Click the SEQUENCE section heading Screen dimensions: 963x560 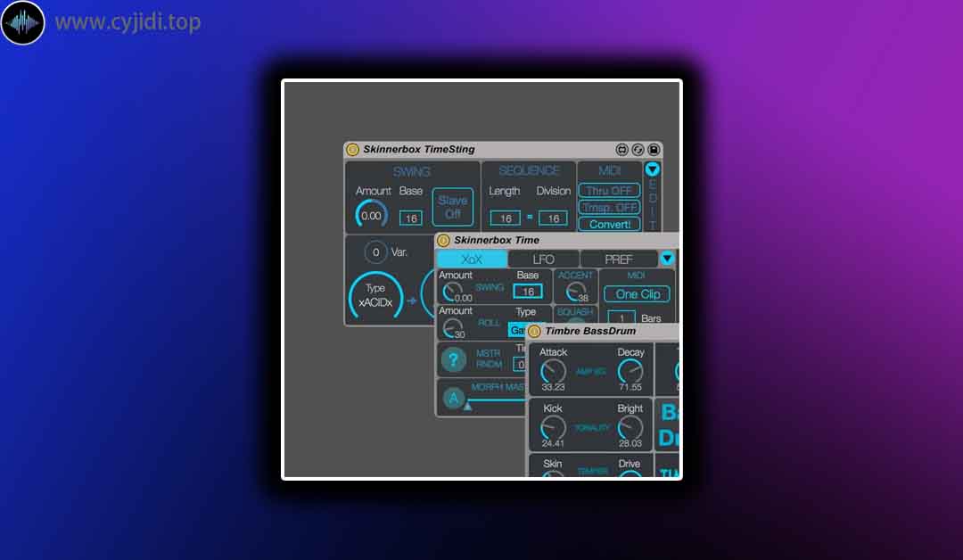pyautogui.click(x=529, y=170)
